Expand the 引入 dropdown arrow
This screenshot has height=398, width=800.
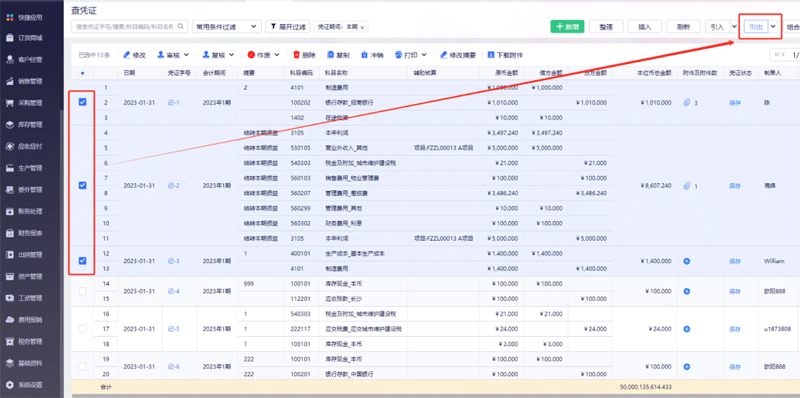point(734,27)
